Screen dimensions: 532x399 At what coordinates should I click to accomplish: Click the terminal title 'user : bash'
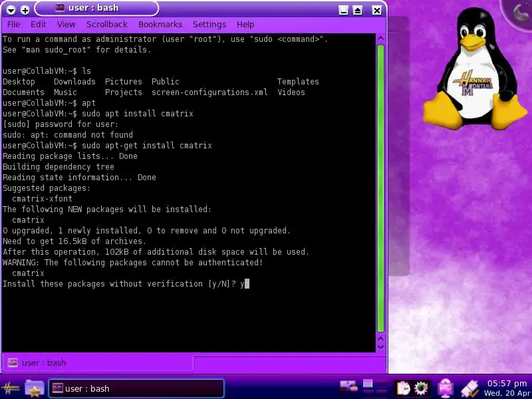click(x=94, y=8)
